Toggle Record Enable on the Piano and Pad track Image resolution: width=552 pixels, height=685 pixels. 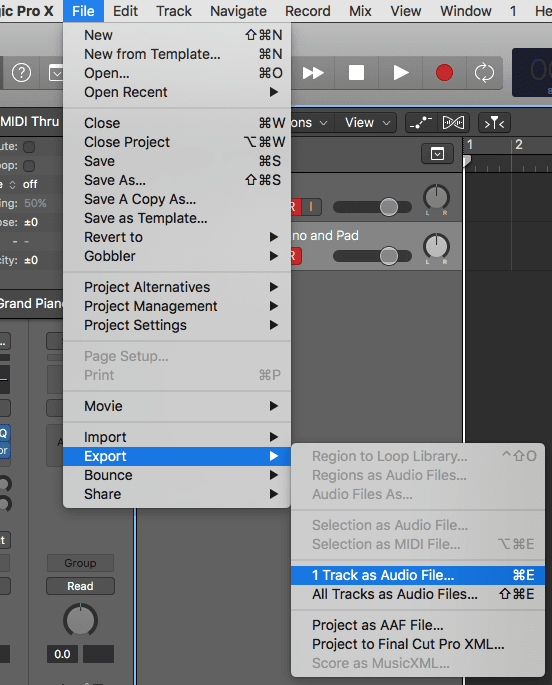point(294,256)
